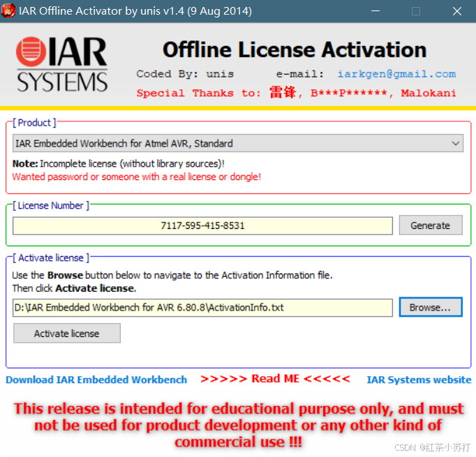Open the IAR Systems website link

click(x=419, y=380)
